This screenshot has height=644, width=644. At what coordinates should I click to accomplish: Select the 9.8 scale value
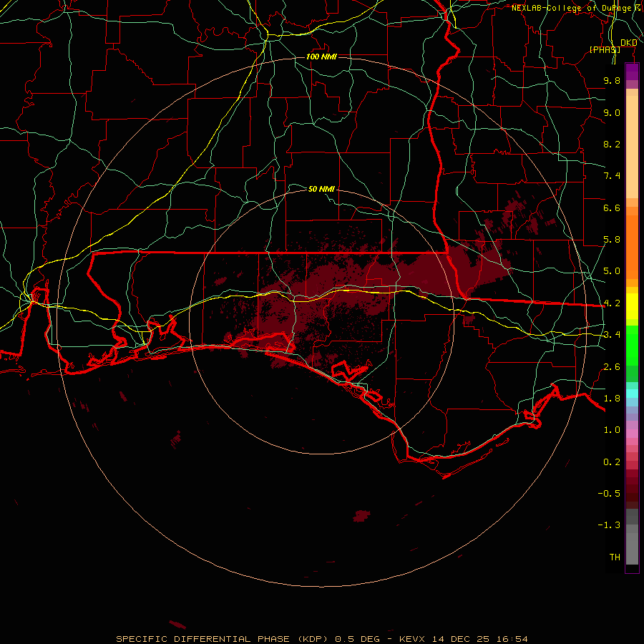(x=612, y=80)
